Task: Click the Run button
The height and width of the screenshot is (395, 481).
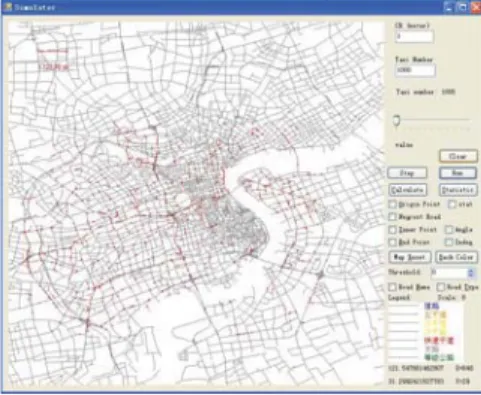Action: click(x=458, y=173)
